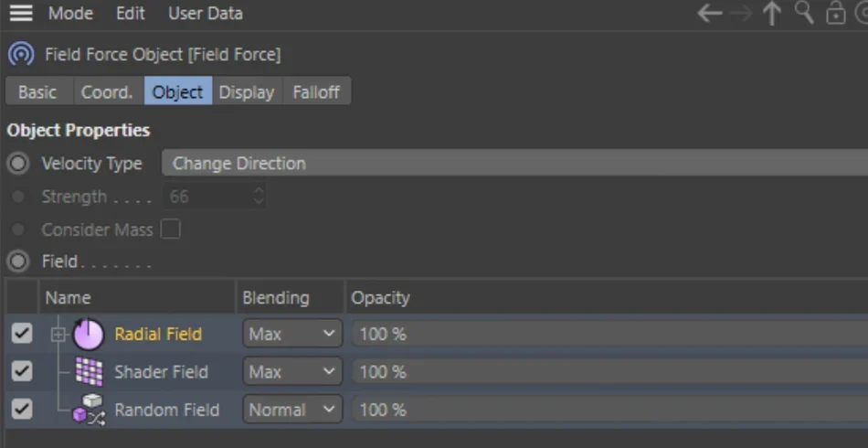Switch to the Basic tab

[x=37, y=92]
